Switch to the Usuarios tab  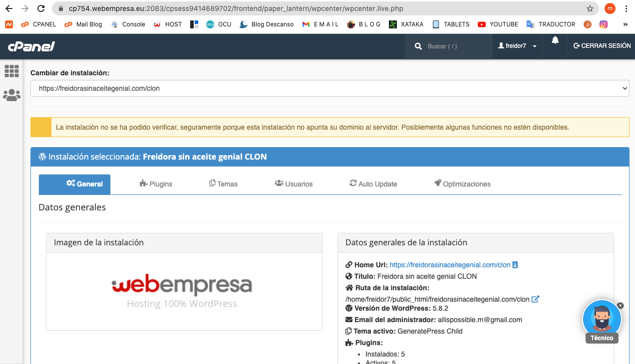[x=294, y=184]
